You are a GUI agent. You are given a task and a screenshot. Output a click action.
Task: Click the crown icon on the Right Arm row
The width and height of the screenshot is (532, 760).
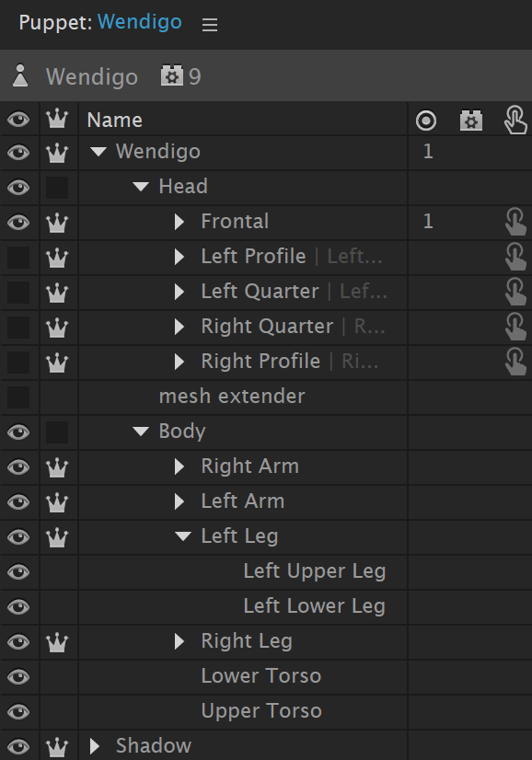57,466
